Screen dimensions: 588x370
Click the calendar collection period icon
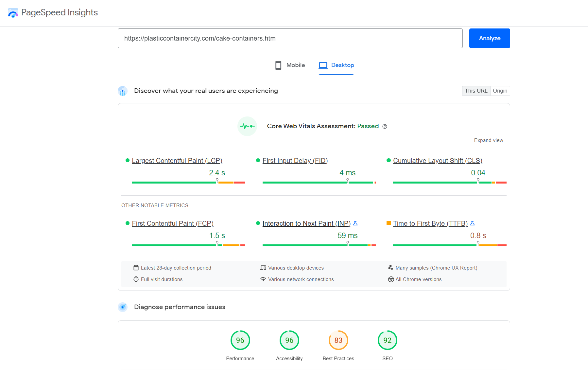pos(136,268)
